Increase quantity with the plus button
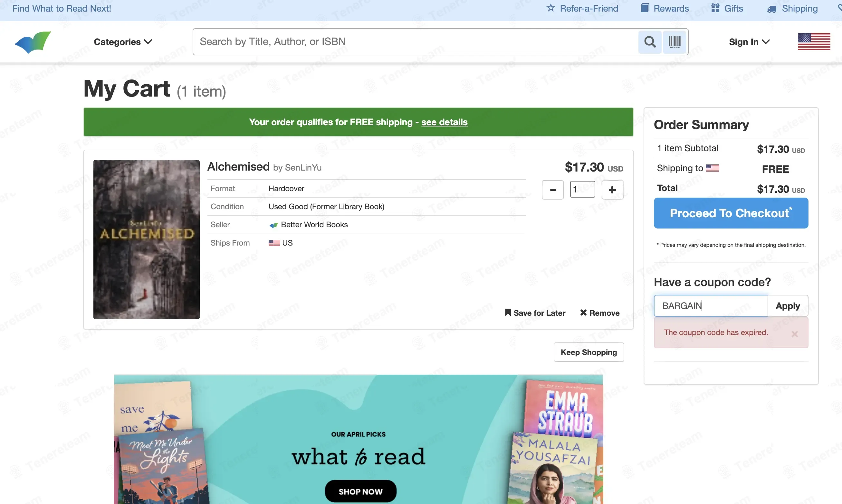This screenshot has height=504, width=842. click(x=612, y=190)
